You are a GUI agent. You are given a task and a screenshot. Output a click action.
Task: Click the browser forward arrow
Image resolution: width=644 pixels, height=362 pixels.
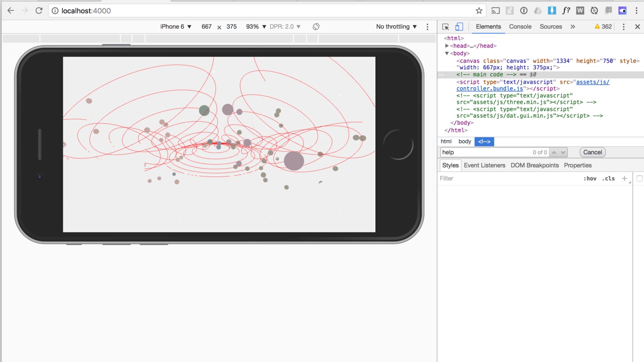(25, 11)
